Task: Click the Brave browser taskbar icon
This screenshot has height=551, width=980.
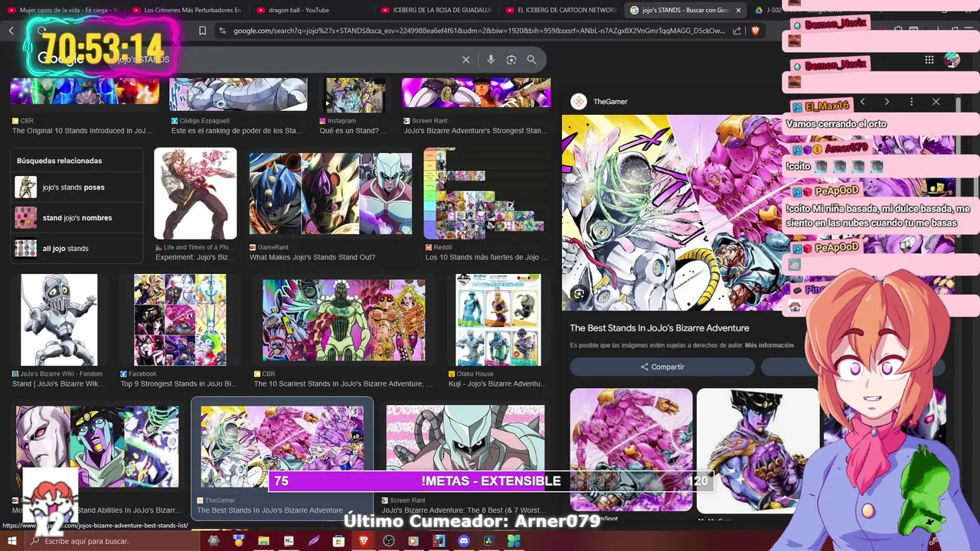Action: [364, 541]
